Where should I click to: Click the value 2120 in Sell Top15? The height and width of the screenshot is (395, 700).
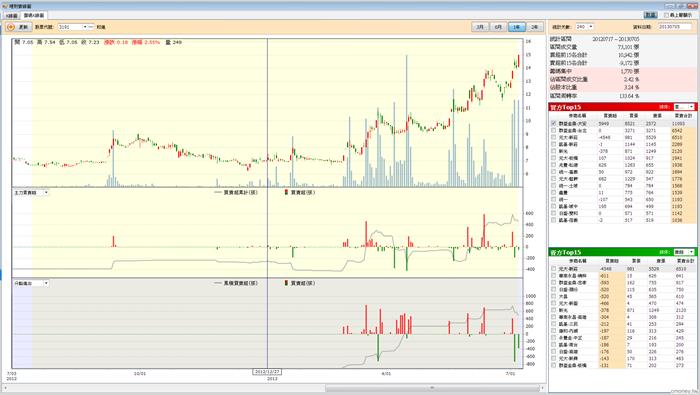tap(681, 310)
